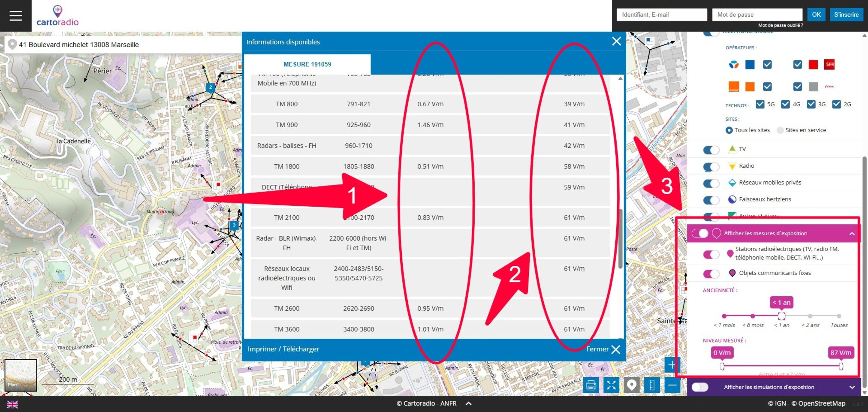The width and height of the screenshot is (868, 412).
Task: Uncheck the 5G technology checkbox
Action: (x=760, y=104)
